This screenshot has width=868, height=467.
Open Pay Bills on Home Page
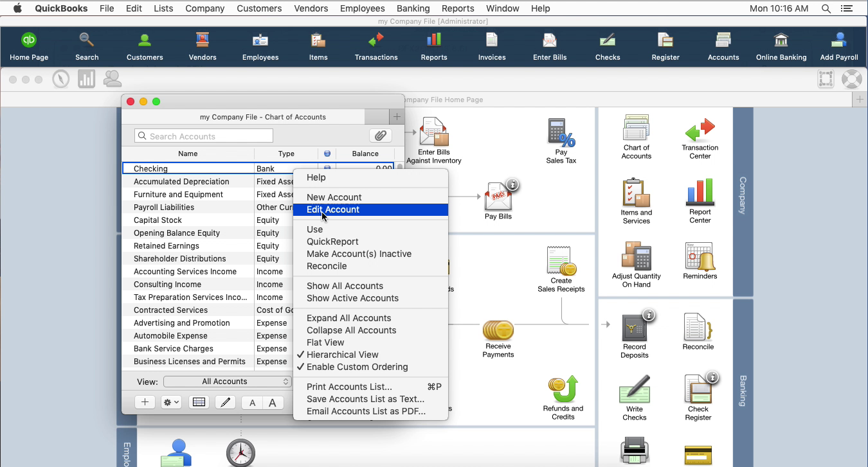coord(498,200)
